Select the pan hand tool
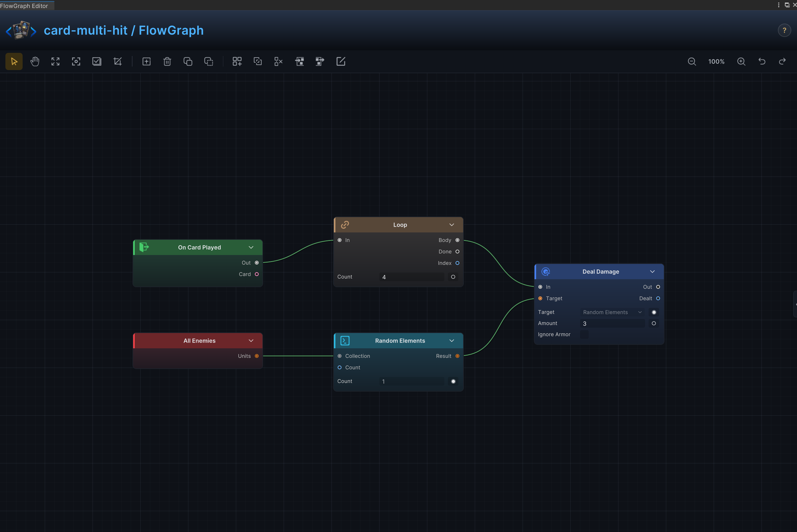 pyautogui.click(x=35, y=61)
